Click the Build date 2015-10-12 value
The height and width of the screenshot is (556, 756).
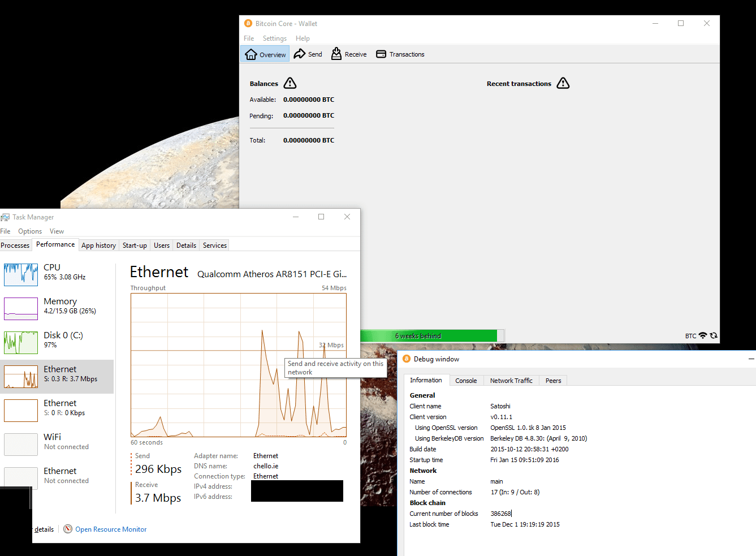(x=529, y=449)
